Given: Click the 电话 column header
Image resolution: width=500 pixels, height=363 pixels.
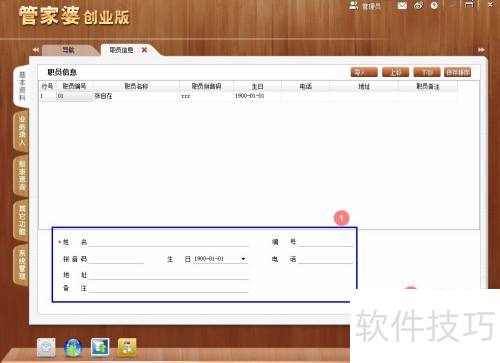Looking at the screenshot, I should (x=306, y=86).
